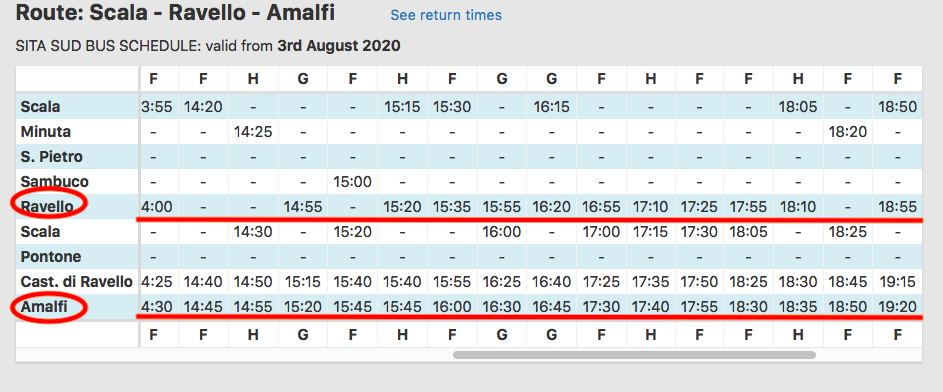Select the 16:00 Scala time in lower row
This screenshot has height=392, width=943.
(502, 231)
